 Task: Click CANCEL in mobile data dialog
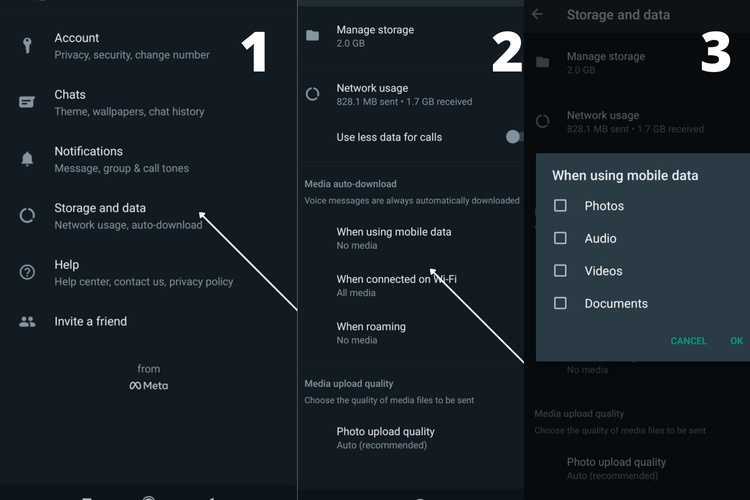point(688,341)
